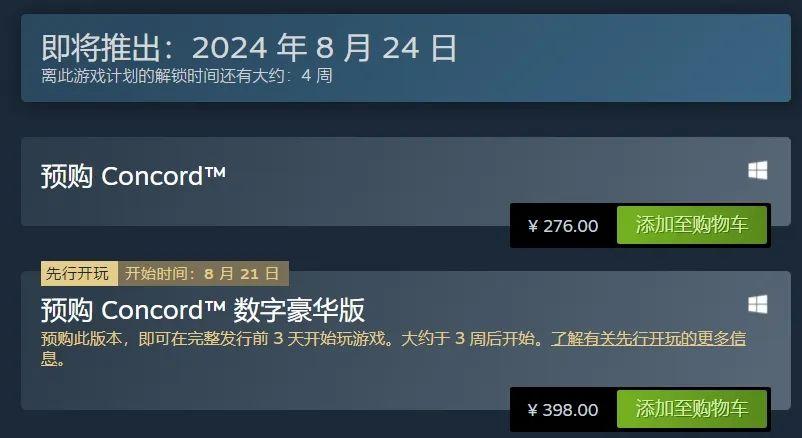Click the 开始时间 label in early-access tag

pos(157,274)
